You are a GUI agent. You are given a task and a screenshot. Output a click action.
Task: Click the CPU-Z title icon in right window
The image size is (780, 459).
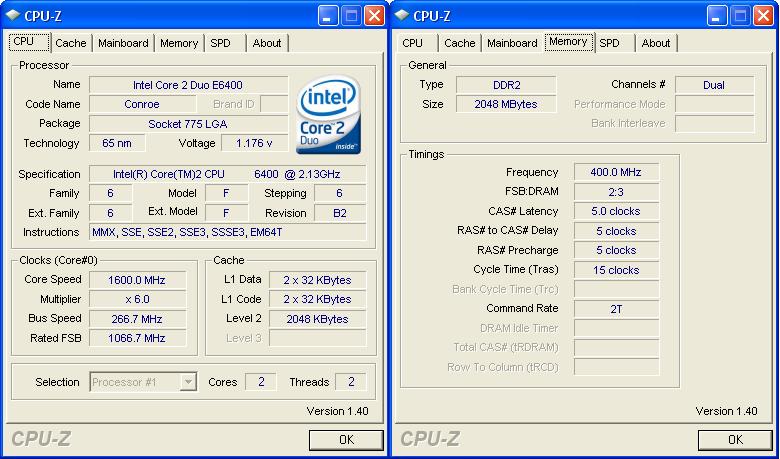[x=401, y=16]
